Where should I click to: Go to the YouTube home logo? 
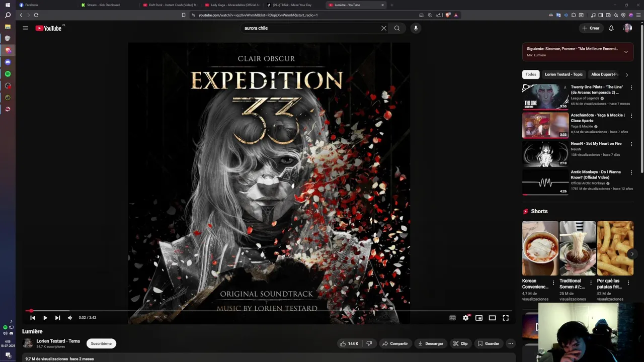pyautogui.click(x=48, y=28)
